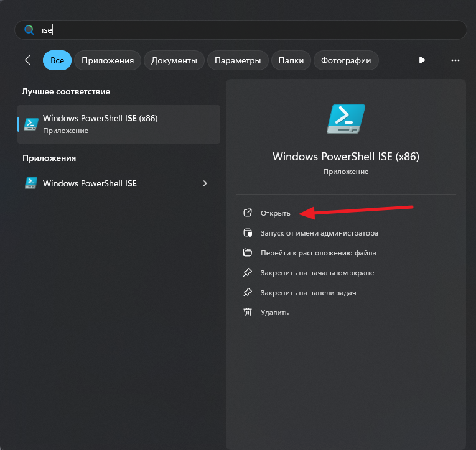Select the 'Папки' filter tab
The width and height of the screenshot is (476, 450).
tap(291, 60)
